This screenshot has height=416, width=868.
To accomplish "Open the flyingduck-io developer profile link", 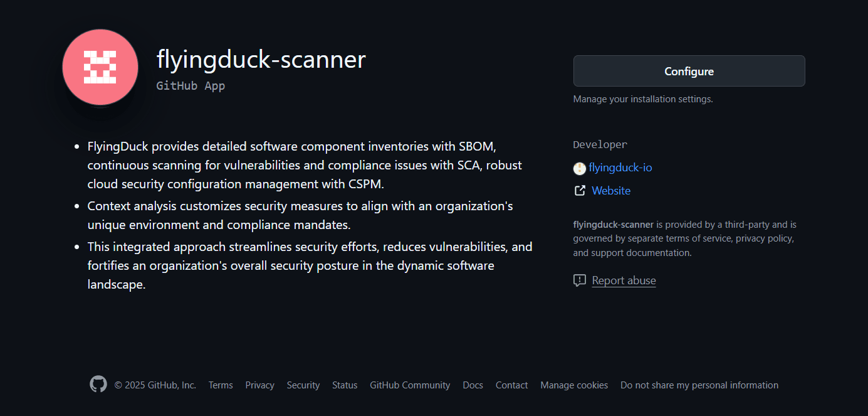I will coord(620,168).
